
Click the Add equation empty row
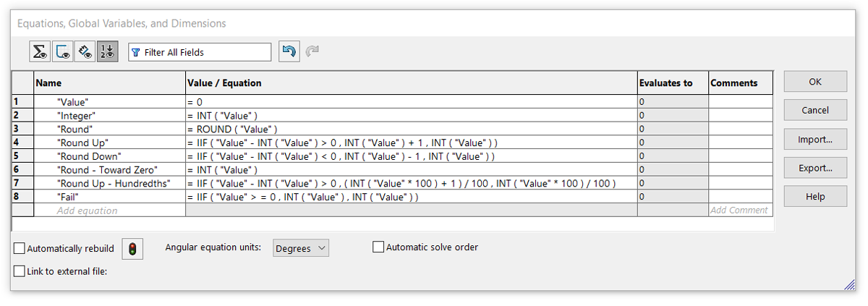point(87,211)
